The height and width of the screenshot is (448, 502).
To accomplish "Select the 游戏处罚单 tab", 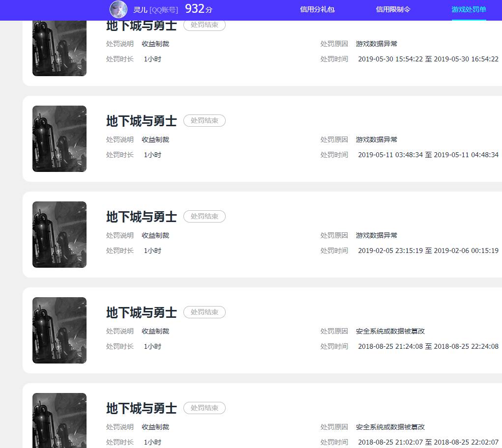I will 469,9.
